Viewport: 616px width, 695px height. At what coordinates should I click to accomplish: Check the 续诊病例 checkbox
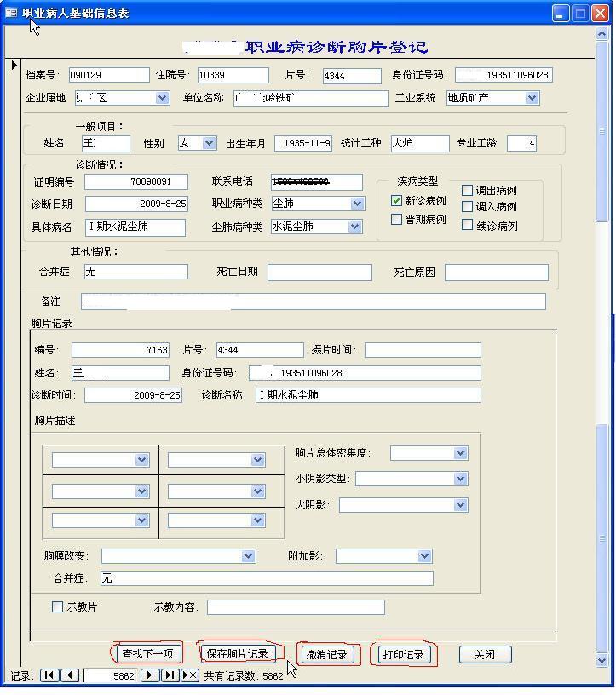click(467, 225)
